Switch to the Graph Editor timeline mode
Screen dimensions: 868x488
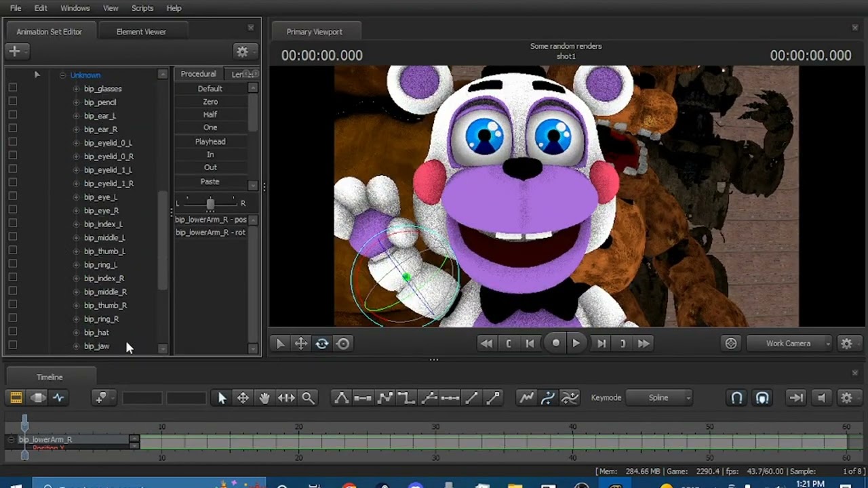[59, 398]
